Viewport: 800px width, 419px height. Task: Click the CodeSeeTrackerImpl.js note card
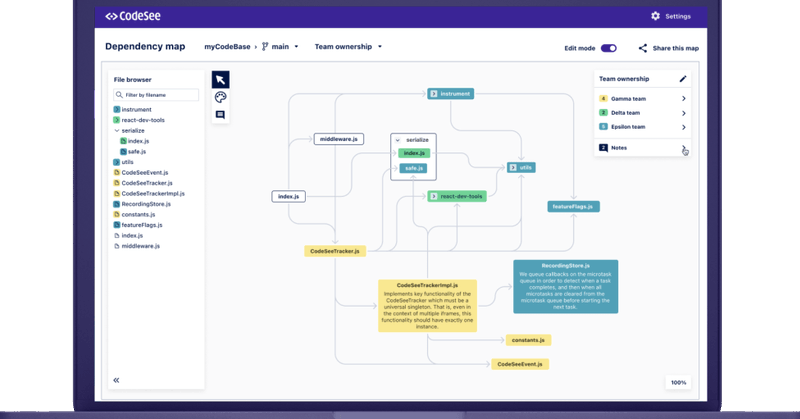pos(428,306)
